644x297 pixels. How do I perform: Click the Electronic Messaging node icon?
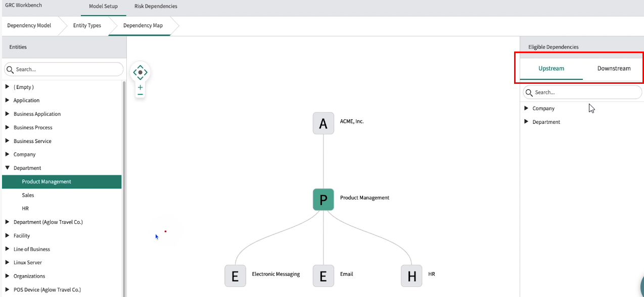[235, 276]
